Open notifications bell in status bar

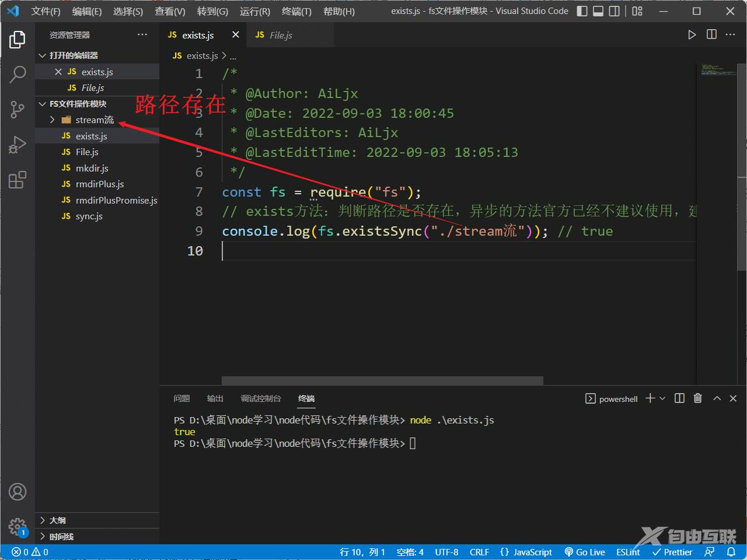click(x=731, y=552)
